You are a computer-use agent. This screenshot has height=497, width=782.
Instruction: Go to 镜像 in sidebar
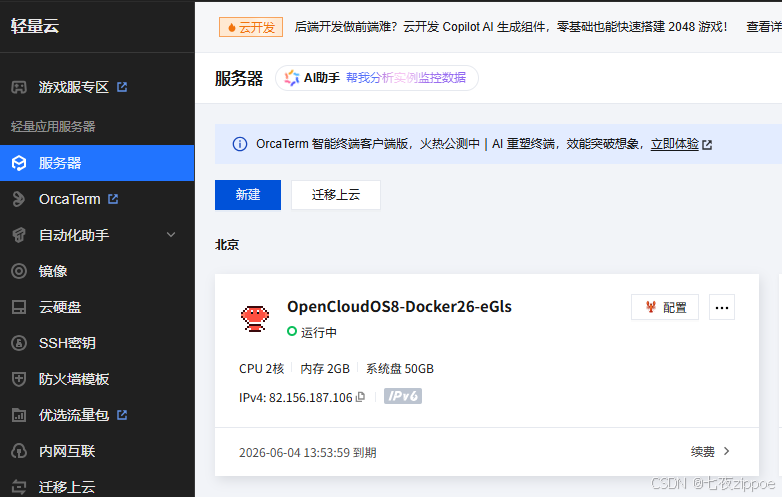(x=53, y=271)
